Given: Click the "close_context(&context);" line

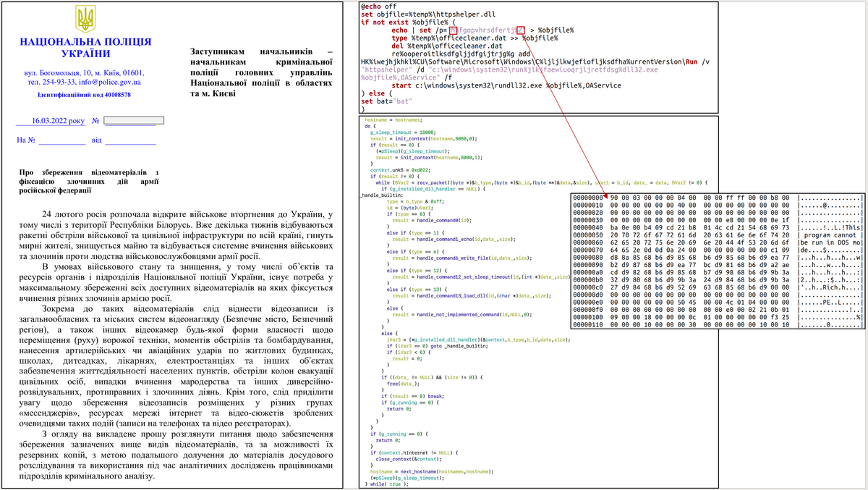Looking at the screenshot, I should pos(409,459).
